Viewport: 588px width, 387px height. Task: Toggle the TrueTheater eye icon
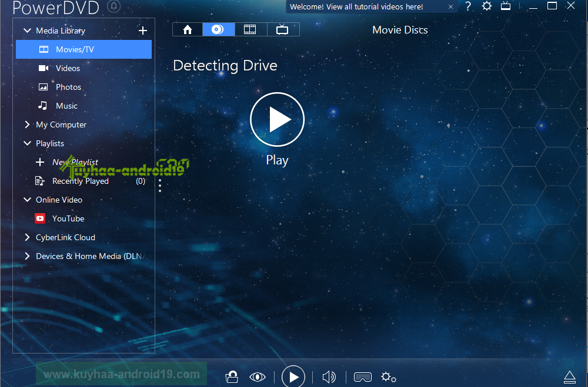[x=258, y=377]
